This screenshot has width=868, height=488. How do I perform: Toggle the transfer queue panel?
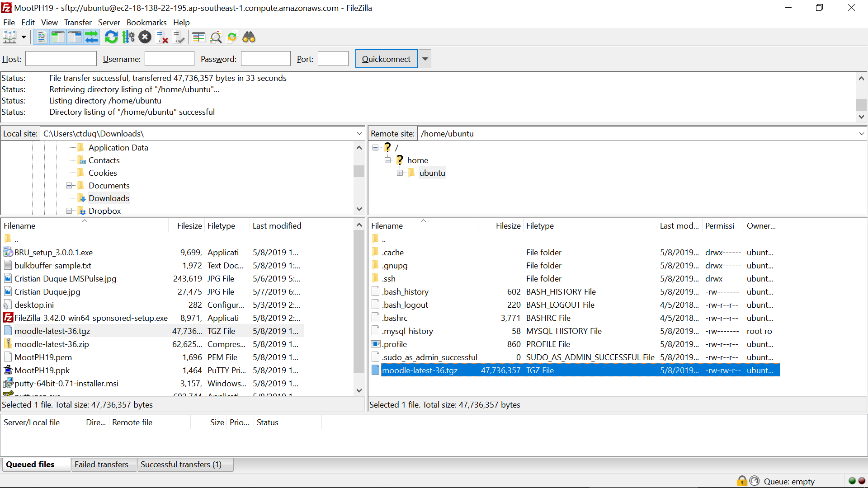point(92,37)
